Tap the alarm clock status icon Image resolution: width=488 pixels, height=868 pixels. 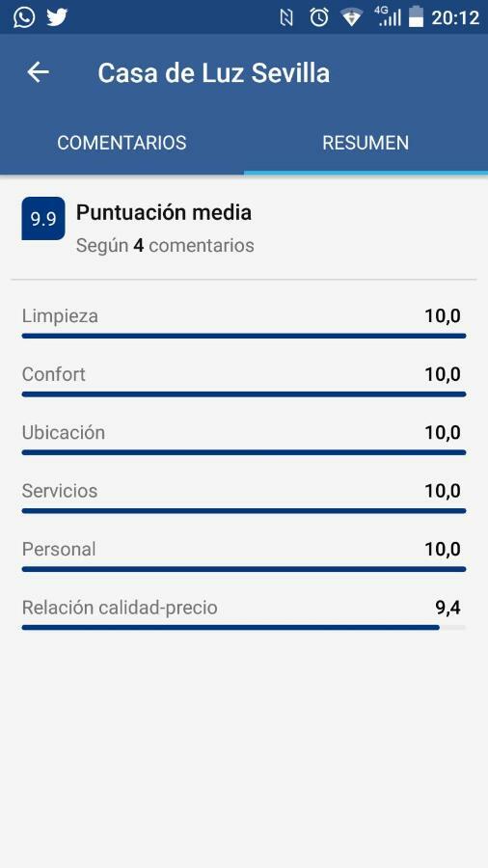tap(319, 17)
